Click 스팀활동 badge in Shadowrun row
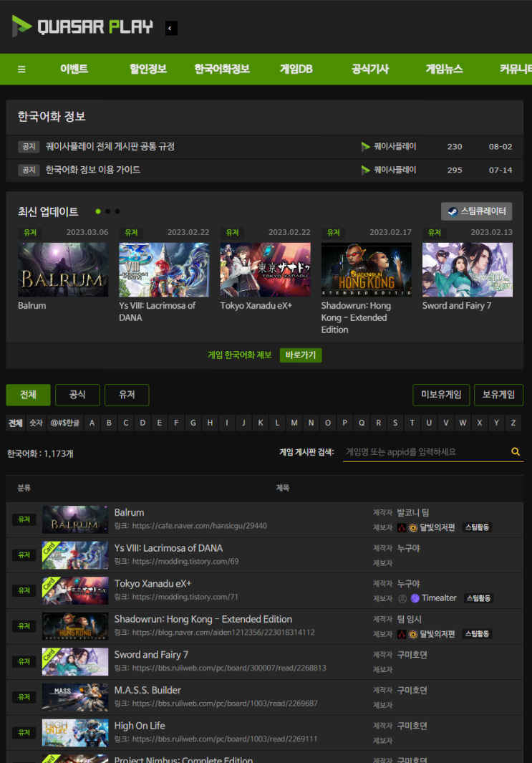 tap(477, 634)
